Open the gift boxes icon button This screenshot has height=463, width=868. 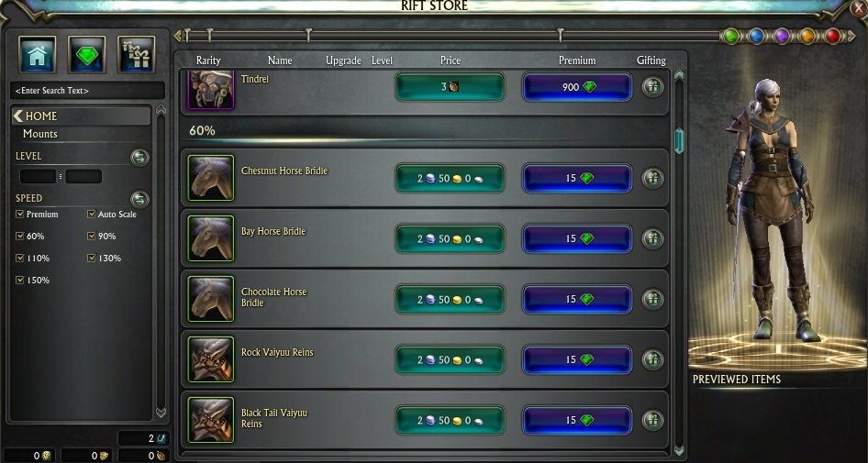pyautogui.click(x=136, y=54)
